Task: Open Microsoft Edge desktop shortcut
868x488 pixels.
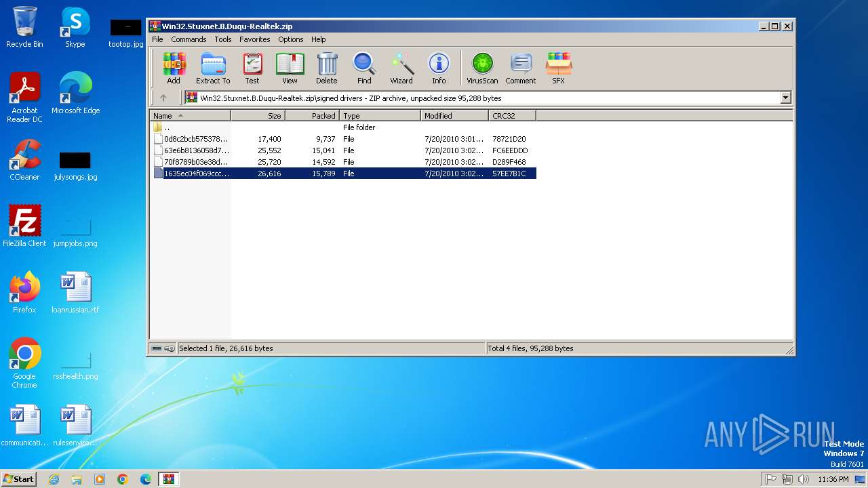Action: point(75,94)
